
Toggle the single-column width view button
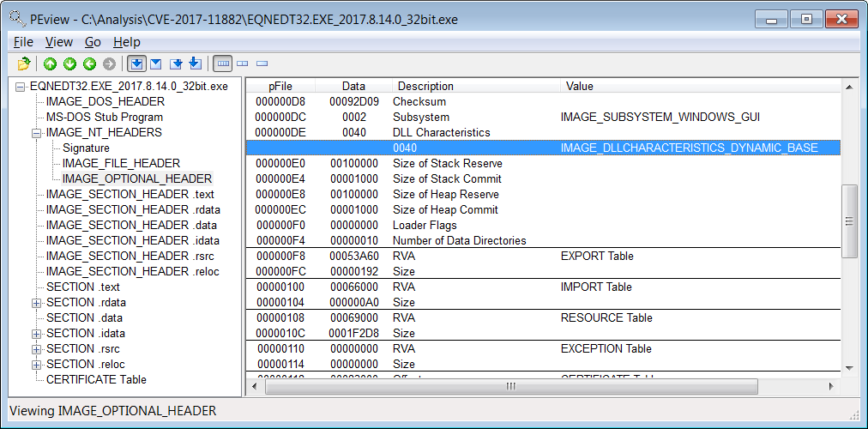(262, 64)
